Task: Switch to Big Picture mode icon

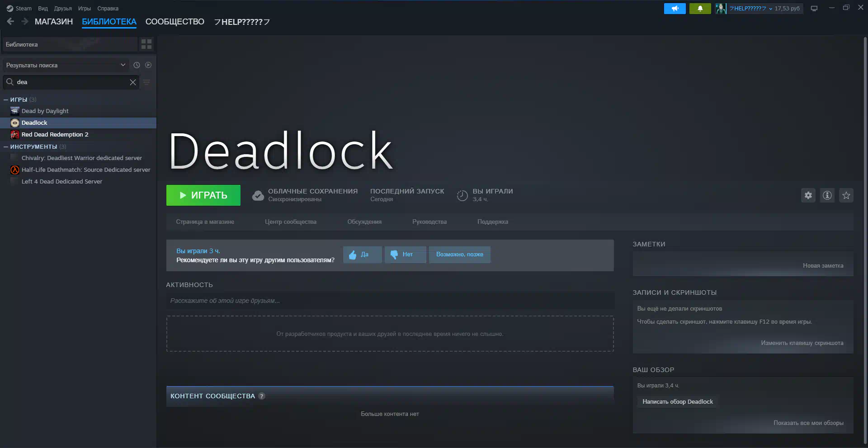Action: point(814,9)
